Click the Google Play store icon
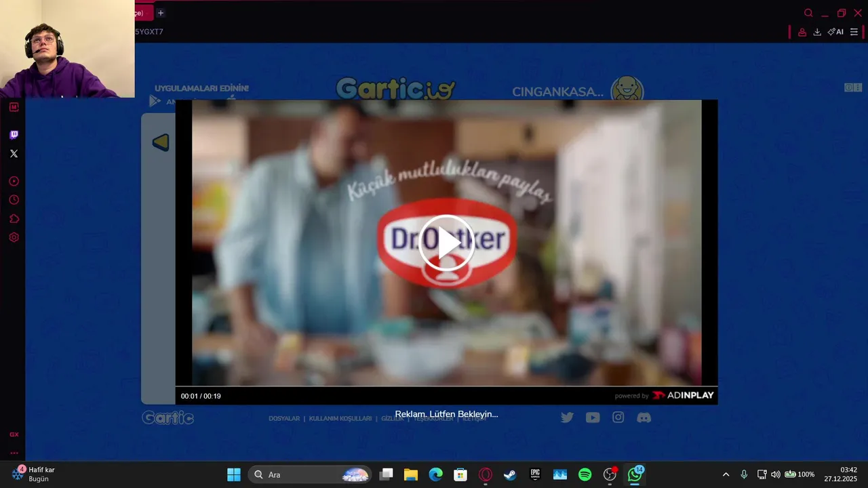 tap(155, 100)
